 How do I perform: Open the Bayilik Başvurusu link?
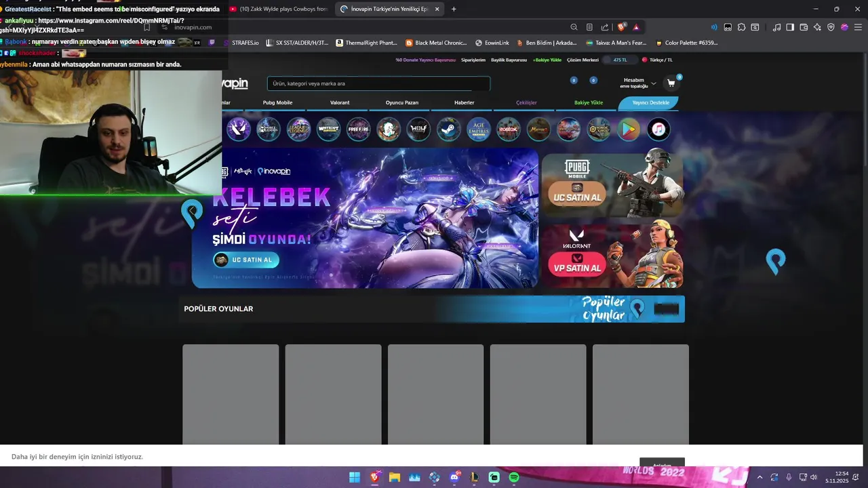point(509,60)
